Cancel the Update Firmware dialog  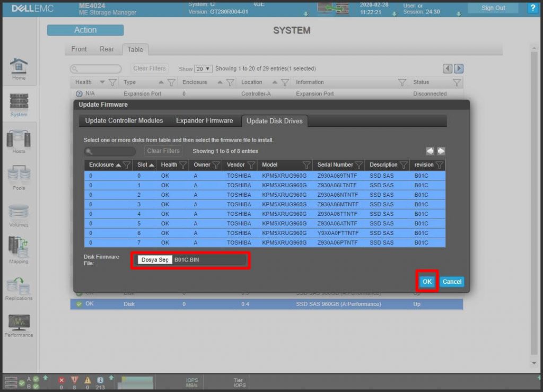tap(452, 282)
